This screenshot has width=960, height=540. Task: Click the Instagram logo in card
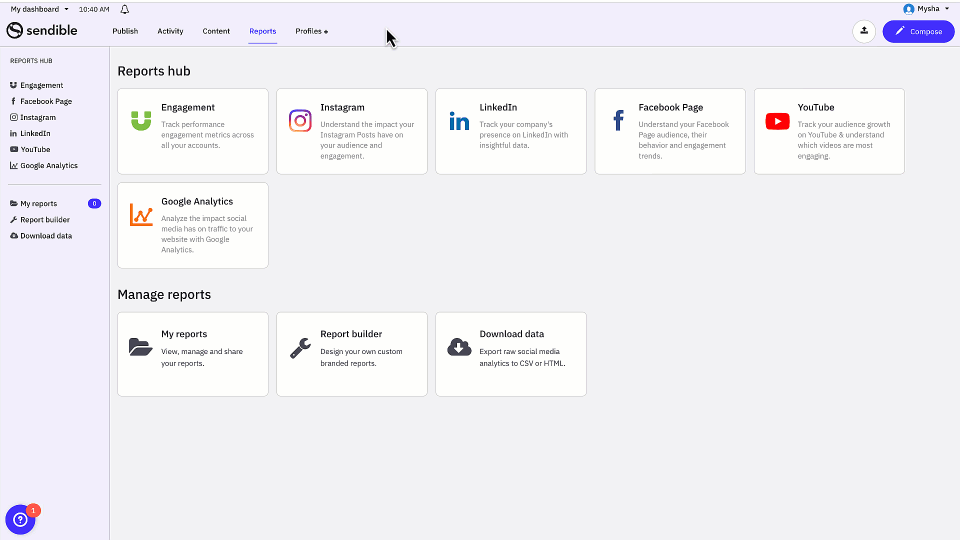(x=300, y=121)
